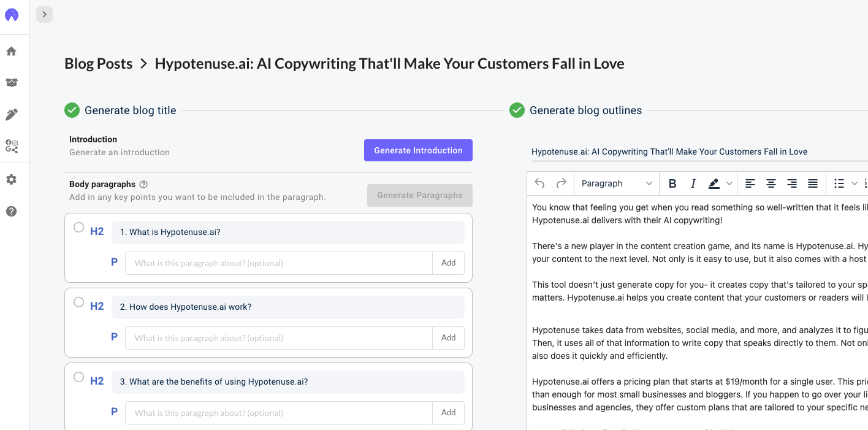
Task: Select radio for 'What is Hypotenuse.ai?'
Action: point(78,228)
